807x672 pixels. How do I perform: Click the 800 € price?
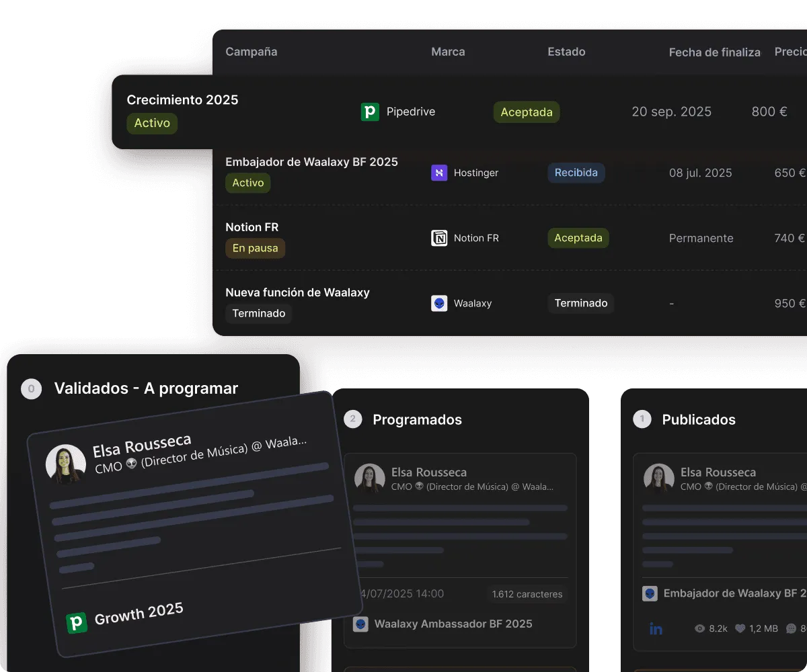pyautogui.click(x=769, y=112)
